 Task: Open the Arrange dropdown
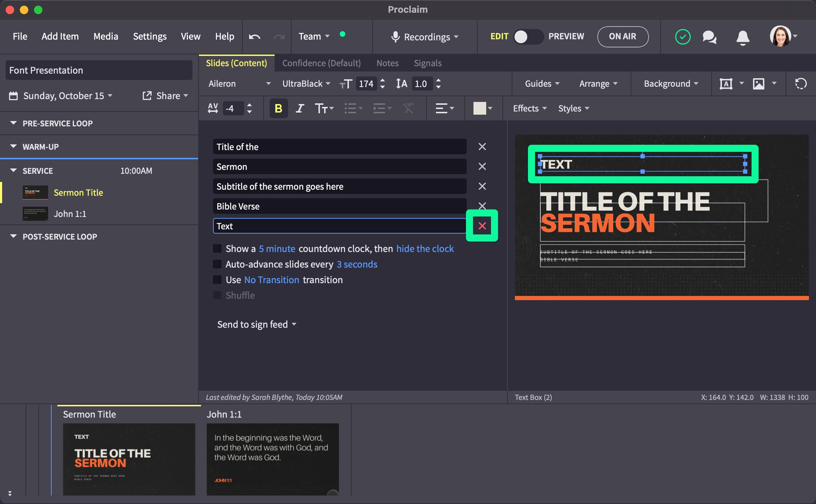pyautogui.click(x=598, y=84)
